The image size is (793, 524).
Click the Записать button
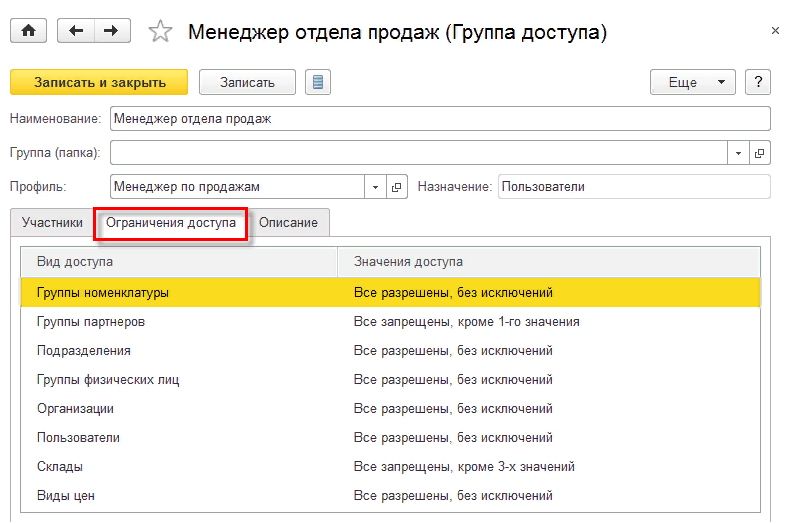[x=247, y=82]
